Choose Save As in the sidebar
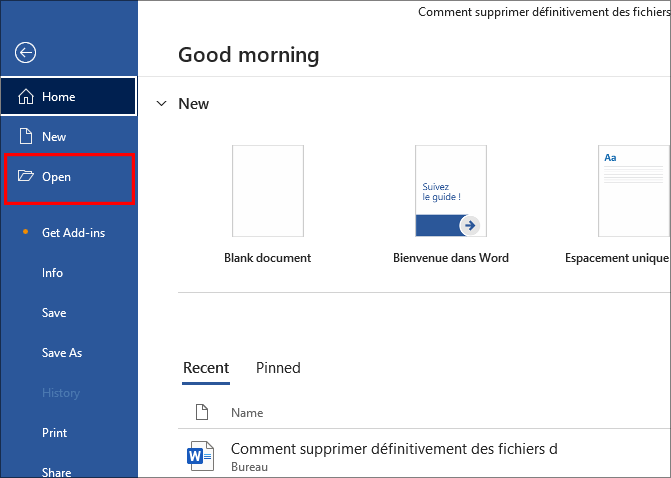This screenshot has height=478, width=671. pos(69,353)
